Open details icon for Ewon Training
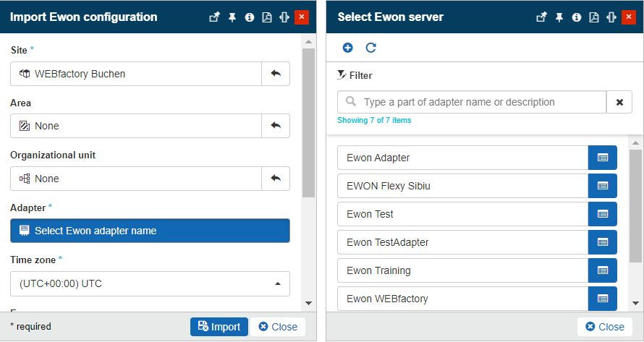The height and width of the screenshot is (342, 644). point(603,270)
